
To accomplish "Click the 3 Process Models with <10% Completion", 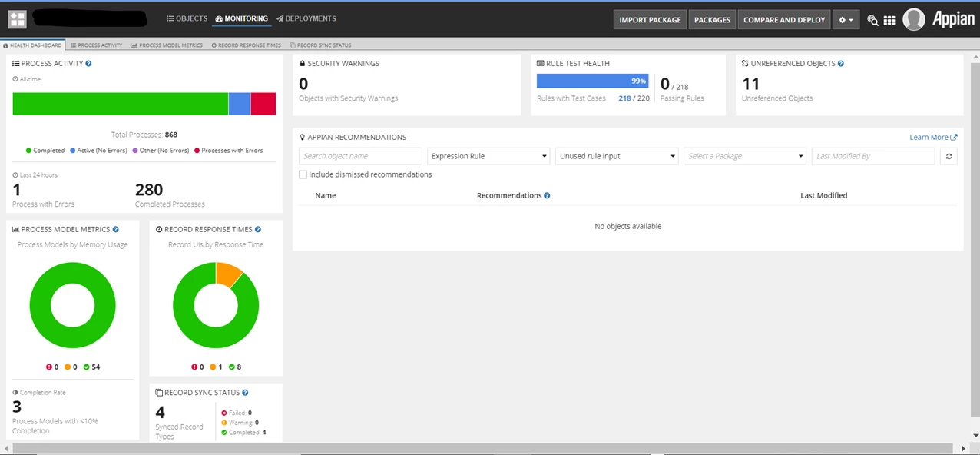I will 17,407.
